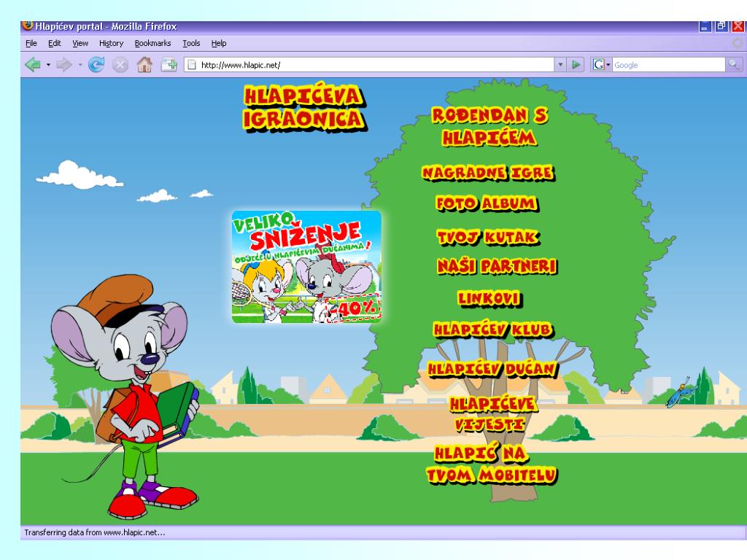
Task: Restore down the Firefox window
Action: tap(721, 26)
